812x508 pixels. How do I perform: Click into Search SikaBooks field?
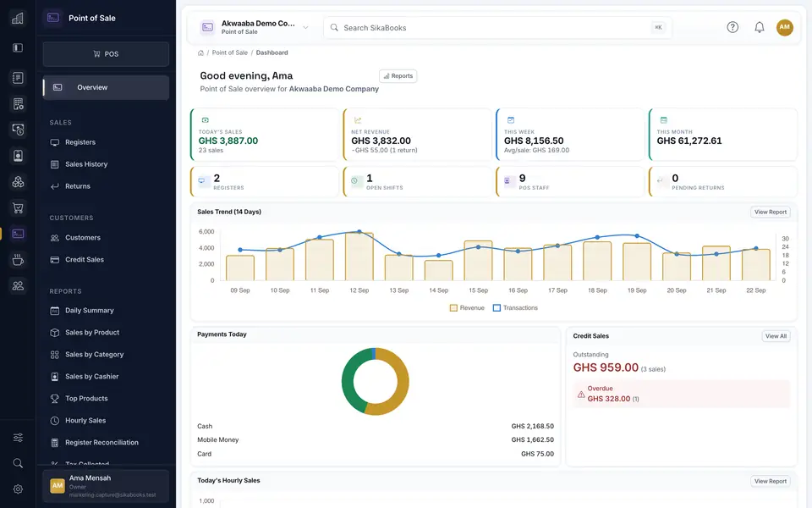[x=497, y=27]
